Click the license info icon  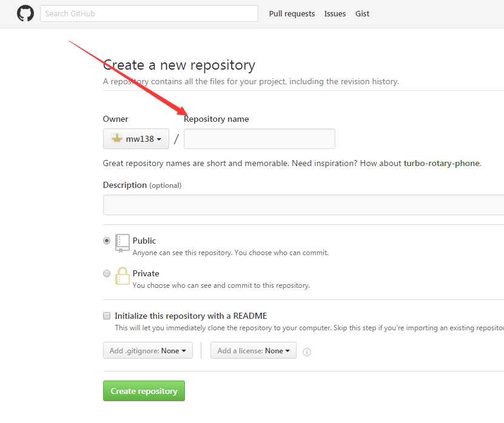tap(307, 352)
